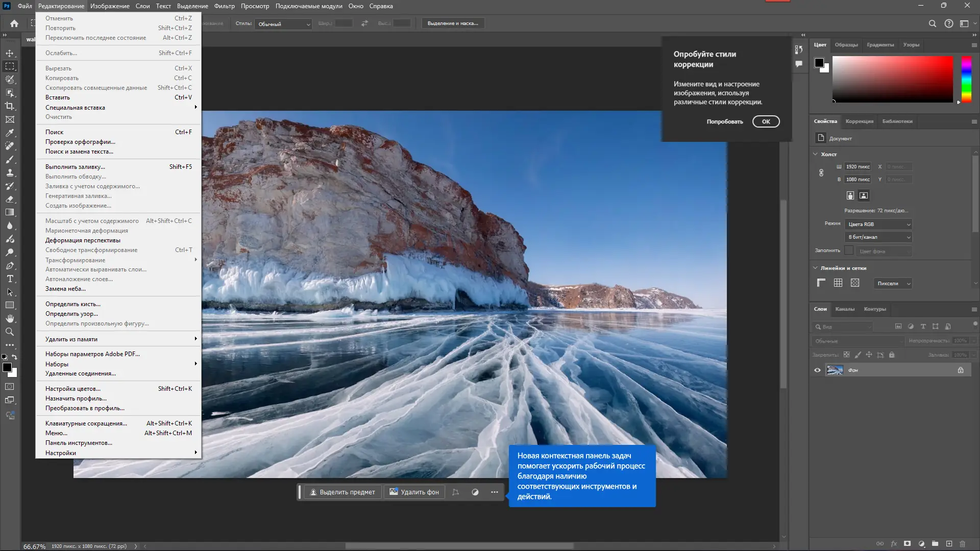Open the Пиксели units dropdown
Viewport: 980px width, 551px height.
coord(893,284)
